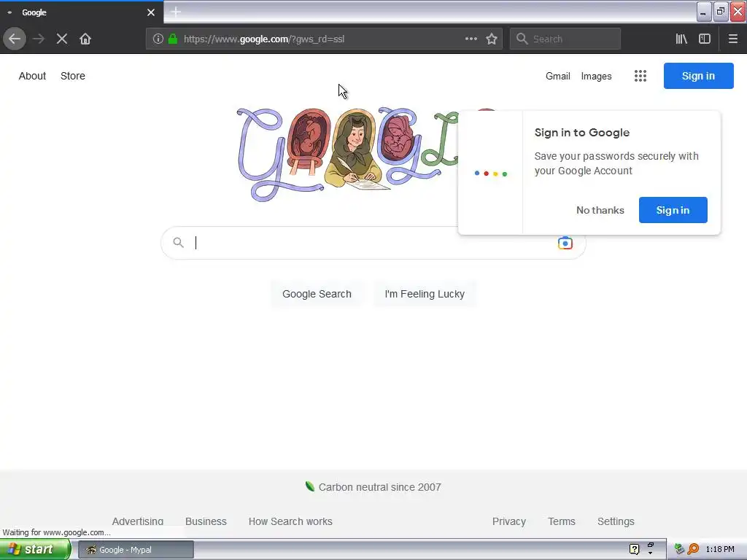The height and width of the screenshot is (560, 747).
Task: Click the green padlock security icon
Action: point(173,39)
